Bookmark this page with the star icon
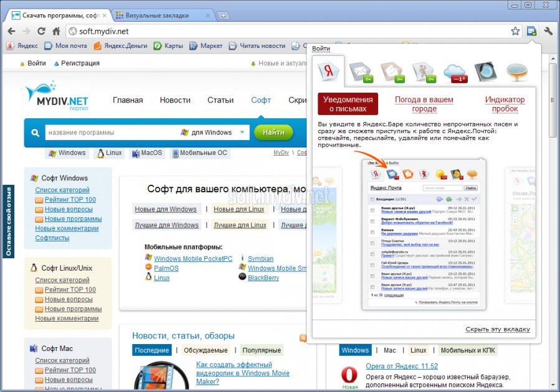This screenshot has height=392, width=560. tap(515, 31)
